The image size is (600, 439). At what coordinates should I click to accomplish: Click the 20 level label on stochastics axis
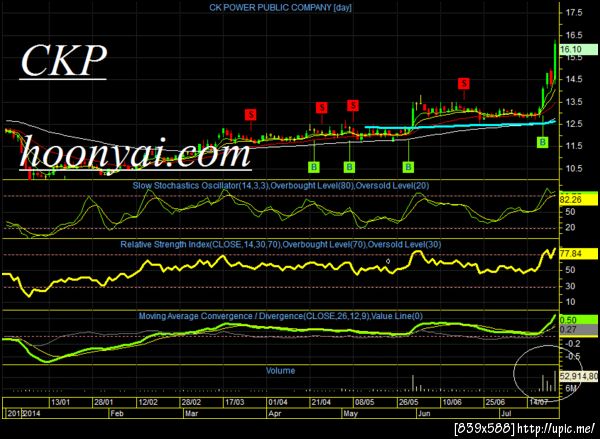click(571, 228)
